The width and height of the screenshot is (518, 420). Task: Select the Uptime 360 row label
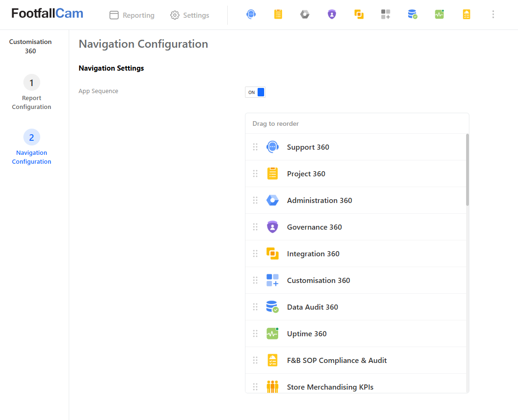pos(307,334)
